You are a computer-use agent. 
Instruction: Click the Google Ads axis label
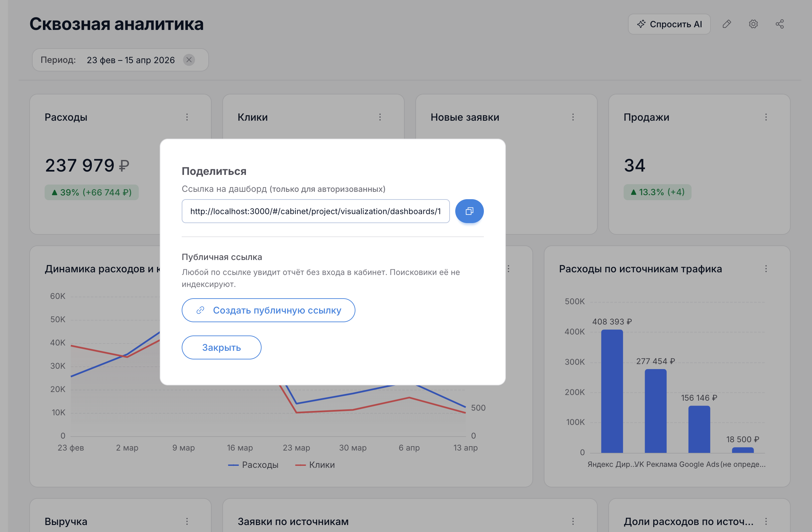[699, 465]
